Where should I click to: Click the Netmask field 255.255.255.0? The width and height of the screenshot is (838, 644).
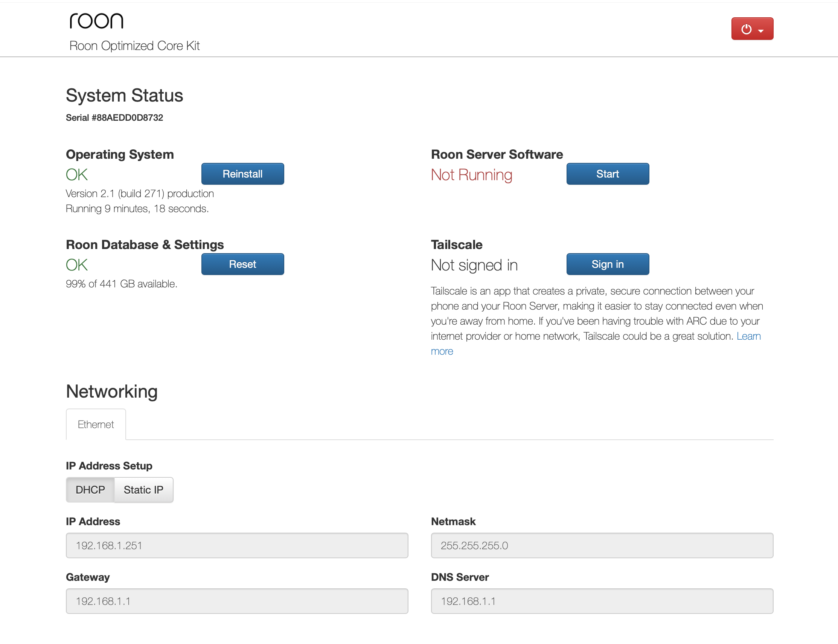tap(602, 545)
